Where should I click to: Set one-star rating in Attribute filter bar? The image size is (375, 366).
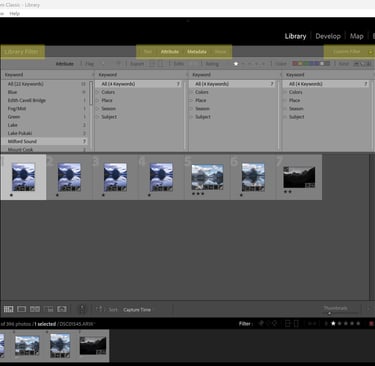236,64
